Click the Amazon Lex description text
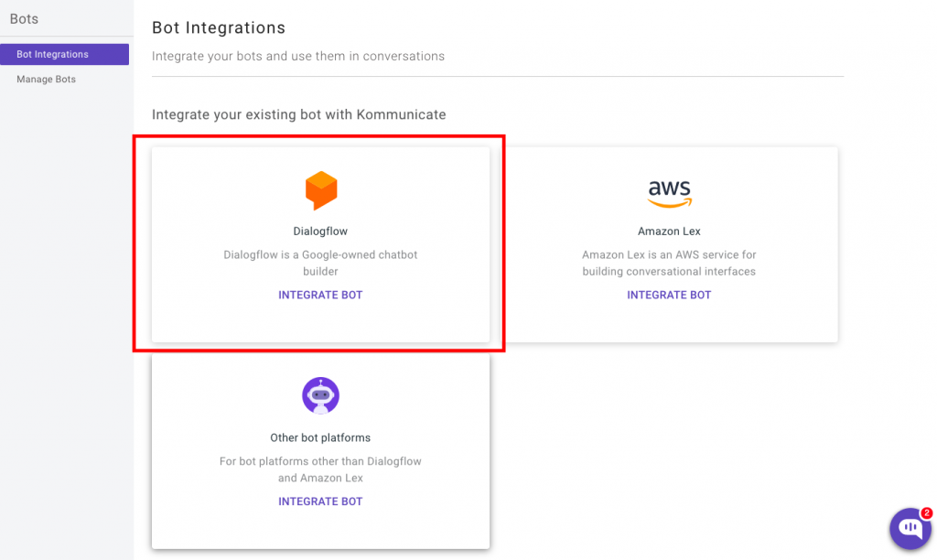This screenshot has width=937, height=560. [x=669, y=263]
